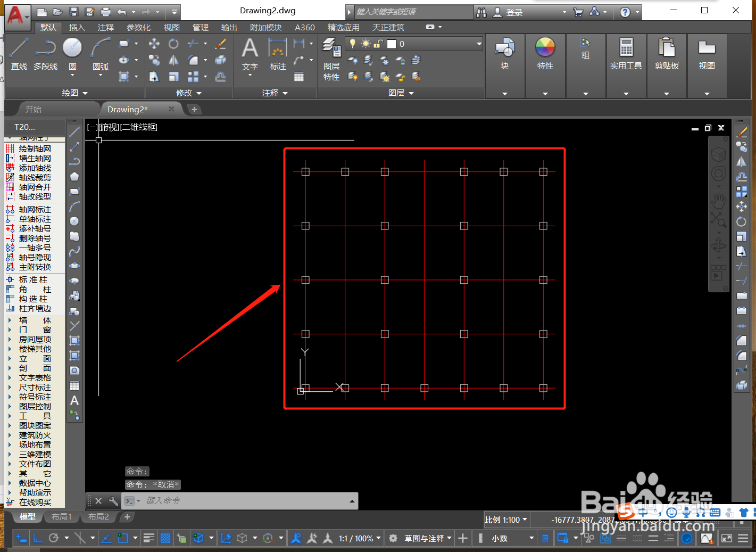Switch to the 注释 ribbon tab

[x=106, y=27]
